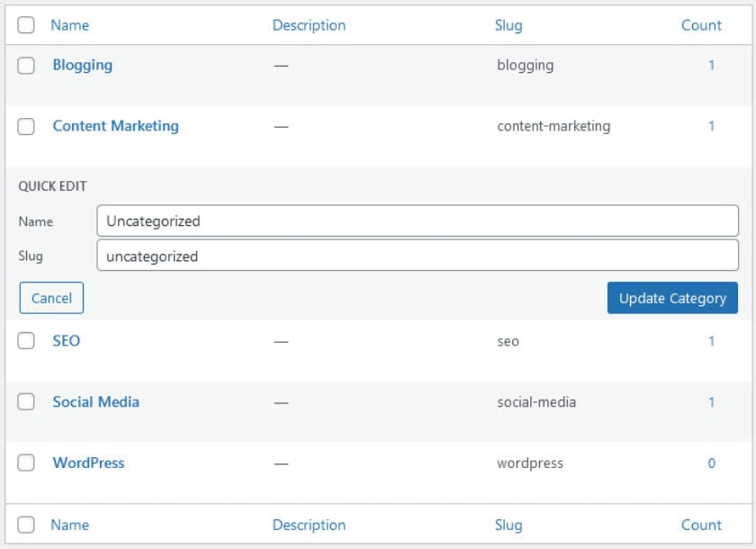Check the SEO category checkbox
This screenshot has width=756, height=549.
[x=26, y=341]
